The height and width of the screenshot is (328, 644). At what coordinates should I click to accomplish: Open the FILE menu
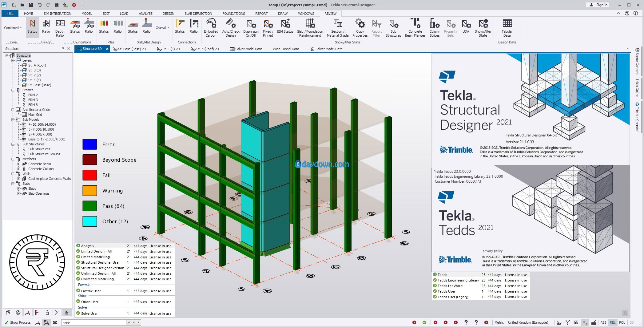[10, 13]
